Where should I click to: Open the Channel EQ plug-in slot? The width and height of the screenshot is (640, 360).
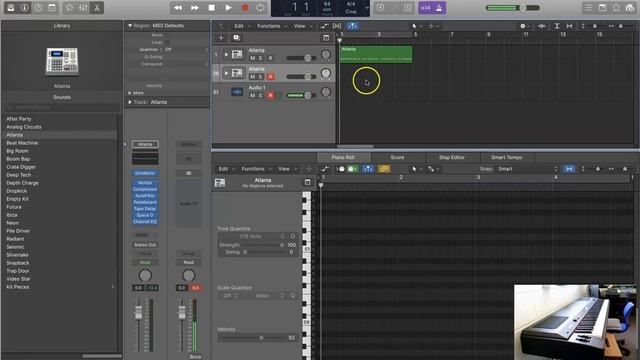[145, 222]
